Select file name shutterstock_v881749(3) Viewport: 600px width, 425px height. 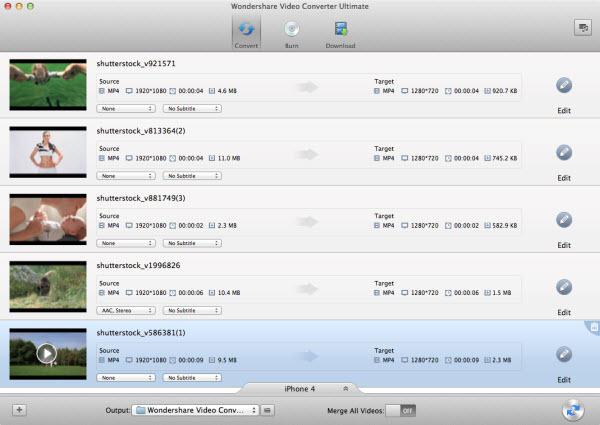(141, 198)
